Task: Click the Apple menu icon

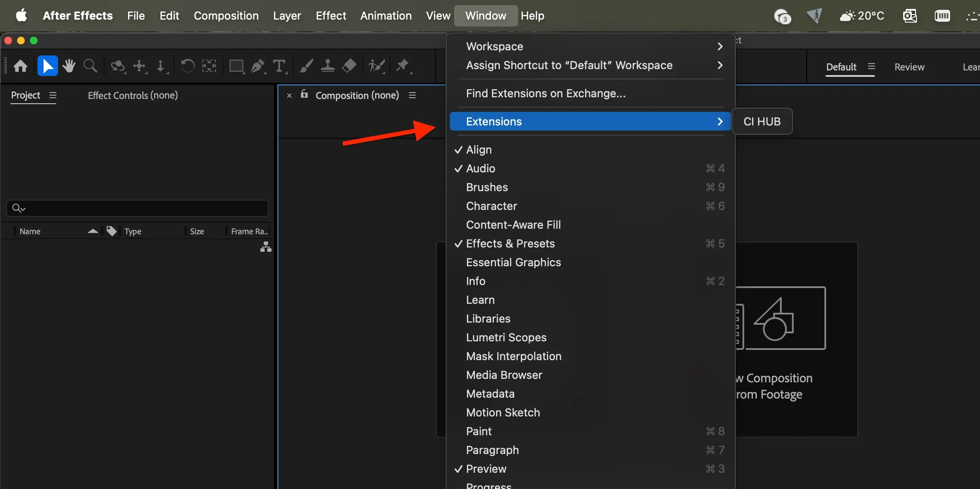Action: pos(21,16)
